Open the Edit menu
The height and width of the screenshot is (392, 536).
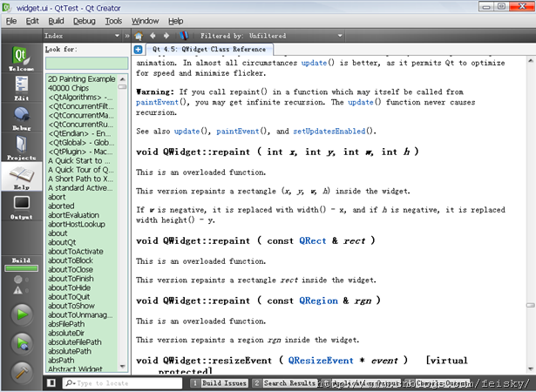[32, 21]
